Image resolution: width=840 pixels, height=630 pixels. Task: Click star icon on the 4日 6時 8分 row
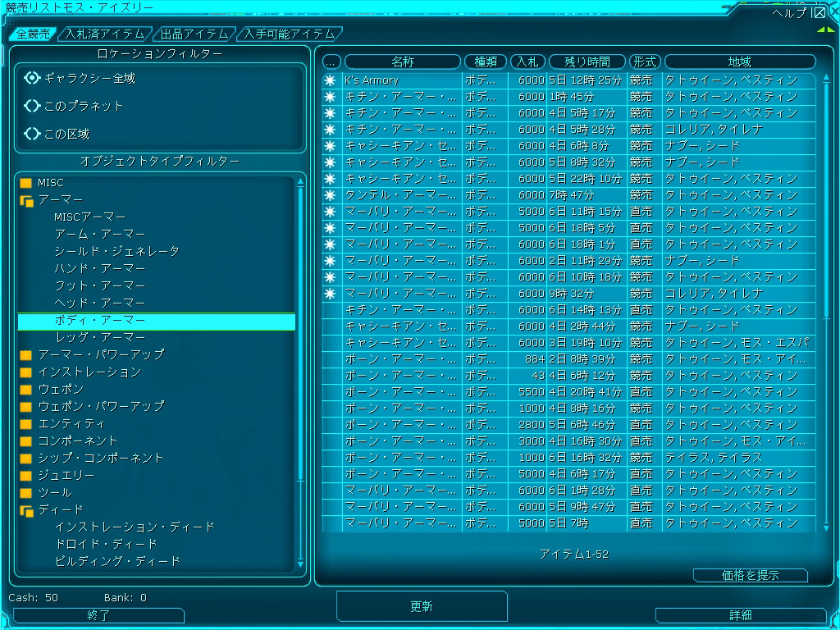click(330, 146)
